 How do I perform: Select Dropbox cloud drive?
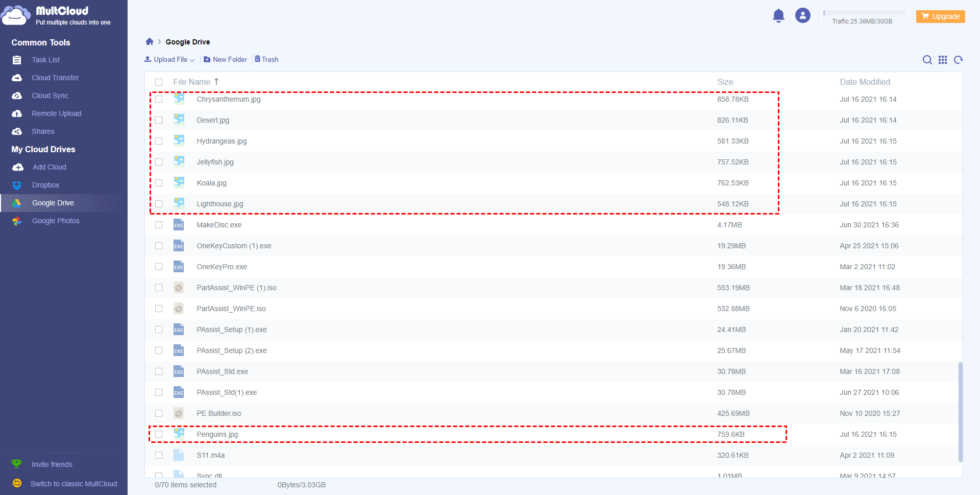click(46, 185)
